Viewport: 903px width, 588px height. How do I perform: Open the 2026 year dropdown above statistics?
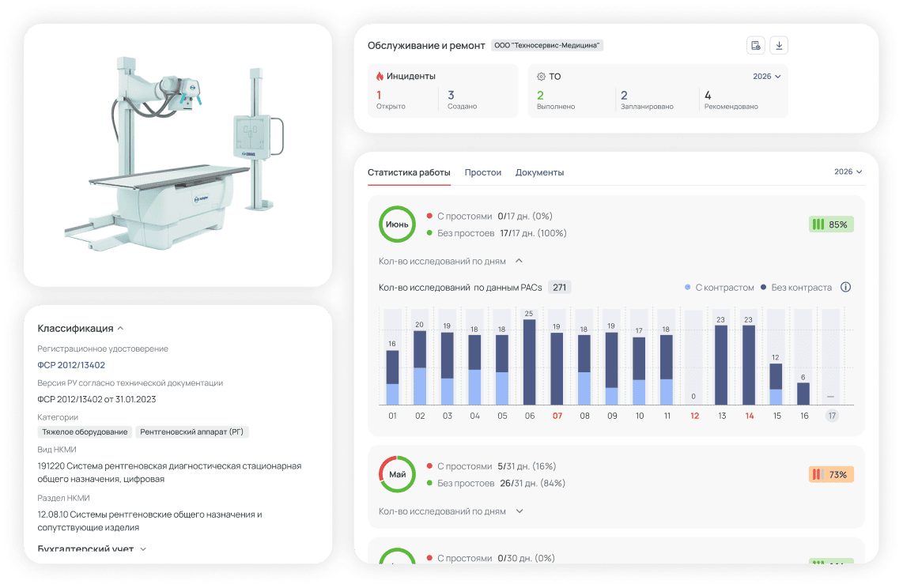click(848, 172)
